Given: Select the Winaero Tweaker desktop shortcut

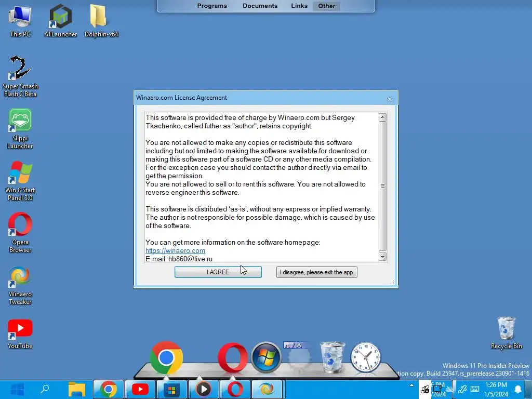Looking at the screenshot, I should point(20,286).
